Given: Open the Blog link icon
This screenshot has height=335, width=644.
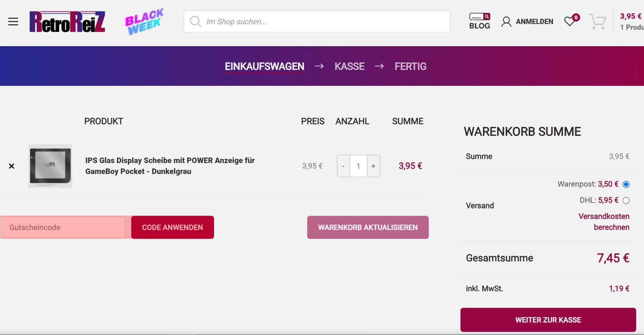Looking at the screenshot, I should point(480,21).
